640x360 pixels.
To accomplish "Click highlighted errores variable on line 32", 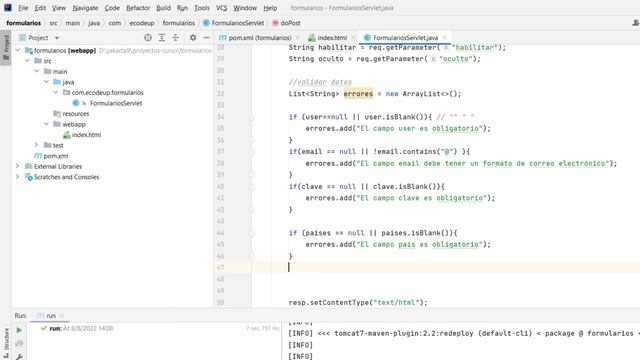I will [x=358, y=94].
